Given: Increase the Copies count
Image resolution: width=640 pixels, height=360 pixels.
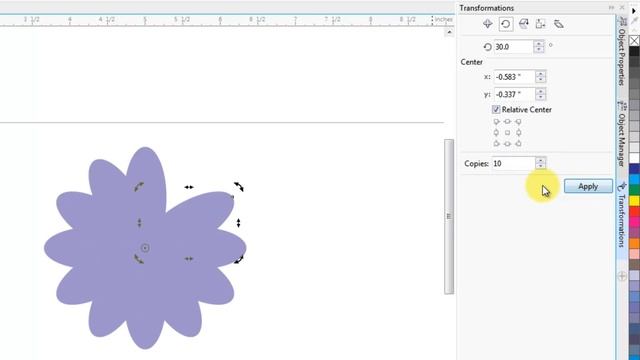Looking at the screenshot, I should (540, 160).
